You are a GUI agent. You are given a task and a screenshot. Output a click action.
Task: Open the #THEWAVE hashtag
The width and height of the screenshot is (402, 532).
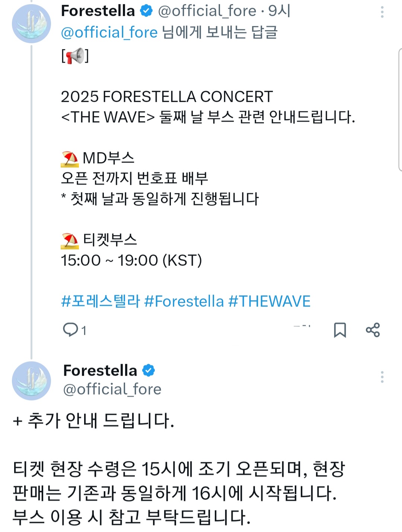[269, 301]
